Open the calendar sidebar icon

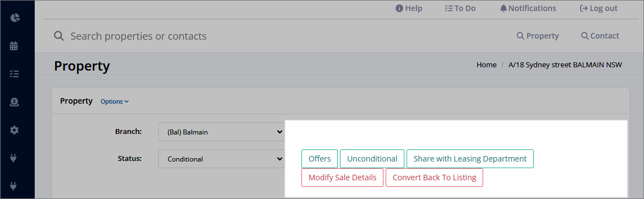14,46
